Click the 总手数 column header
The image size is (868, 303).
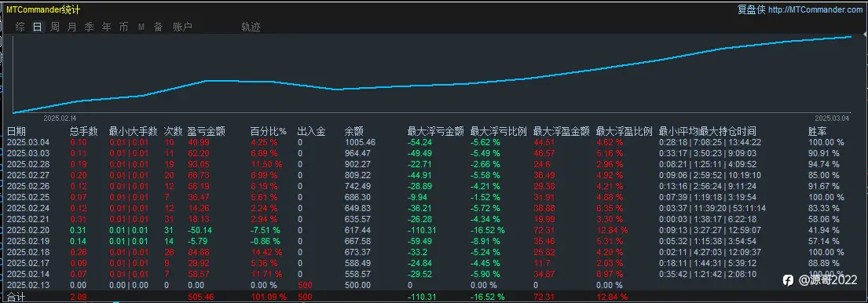(x=84, y=132)
